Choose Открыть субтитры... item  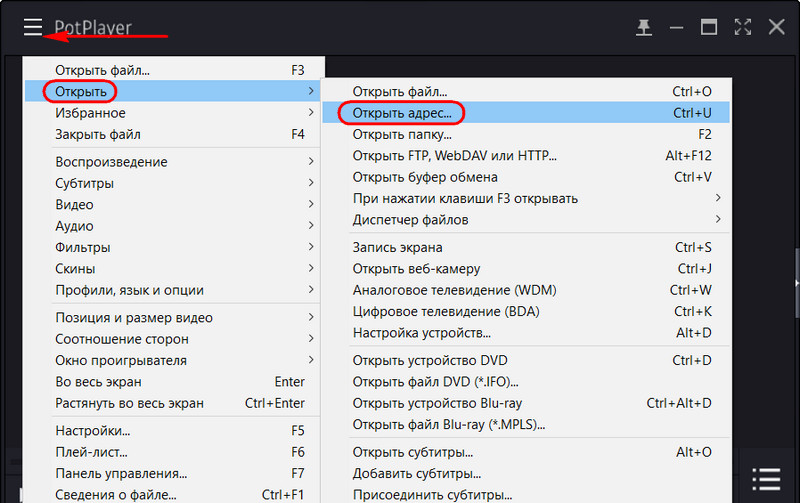pyautogui.click(x=526, y=452)
